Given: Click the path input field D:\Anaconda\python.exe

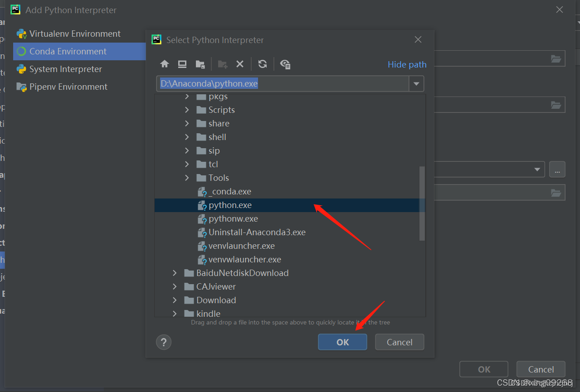Looking at the screenshot, I should pos(283,84).
